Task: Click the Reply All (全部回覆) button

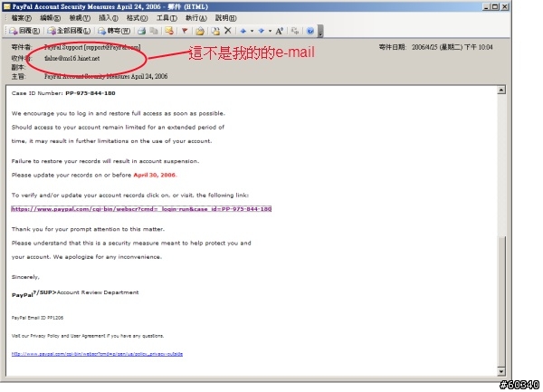Action: [69, 31]
